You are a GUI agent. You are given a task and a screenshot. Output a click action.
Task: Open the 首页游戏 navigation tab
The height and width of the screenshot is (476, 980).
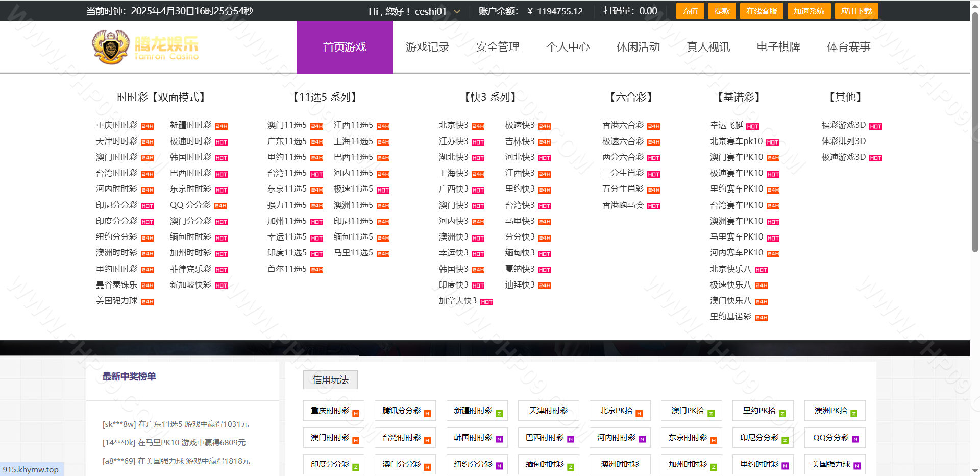[x=345, y=47]
